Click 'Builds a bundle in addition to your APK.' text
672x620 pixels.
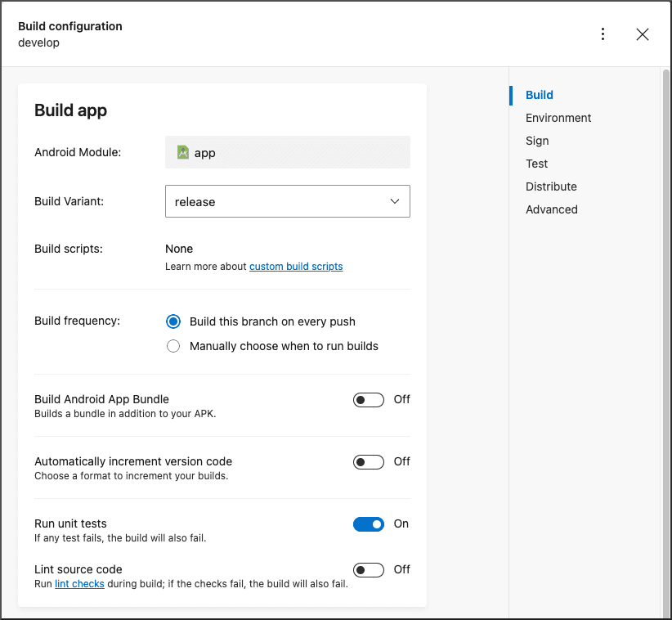coord(125,414)
